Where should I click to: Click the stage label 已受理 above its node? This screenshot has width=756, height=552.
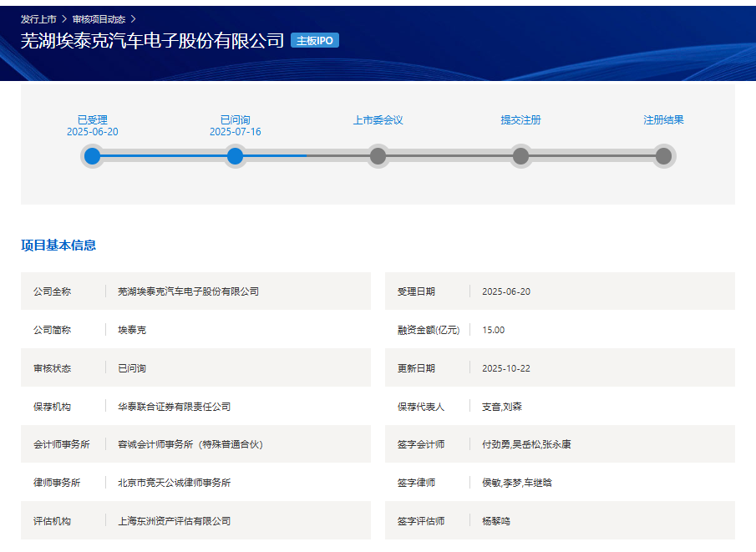coord(92,119)
